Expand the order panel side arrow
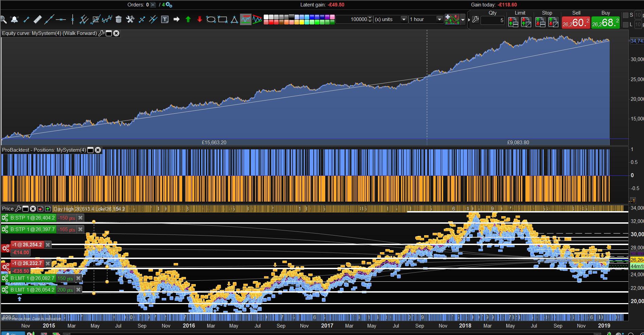This screenshot has height=335, width=644. coord(469,20)
